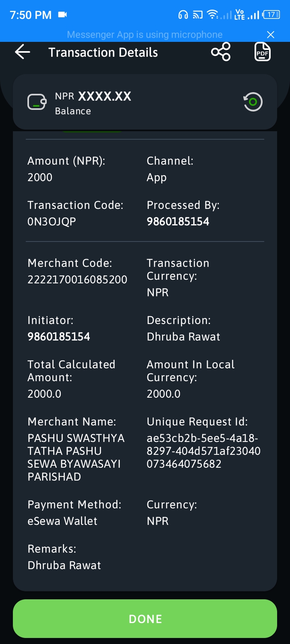Tap the Unique Request Id value
The width and height of the screenshot is (290, 644).
pos(203,451)
